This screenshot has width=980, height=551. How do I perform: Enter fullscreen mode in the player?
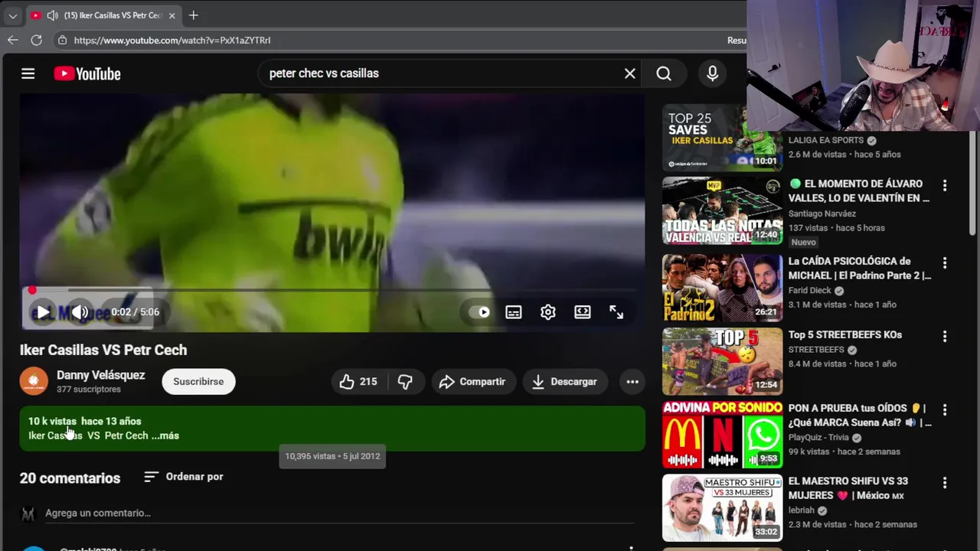616,311
